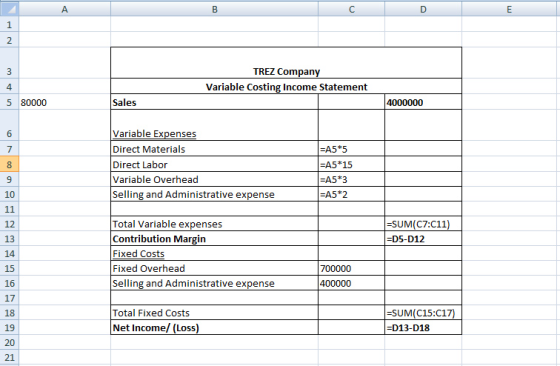Select row 10 Selling and Administrative expense
The height and width of the screenshot is (366, 560).
pos(214,194)
